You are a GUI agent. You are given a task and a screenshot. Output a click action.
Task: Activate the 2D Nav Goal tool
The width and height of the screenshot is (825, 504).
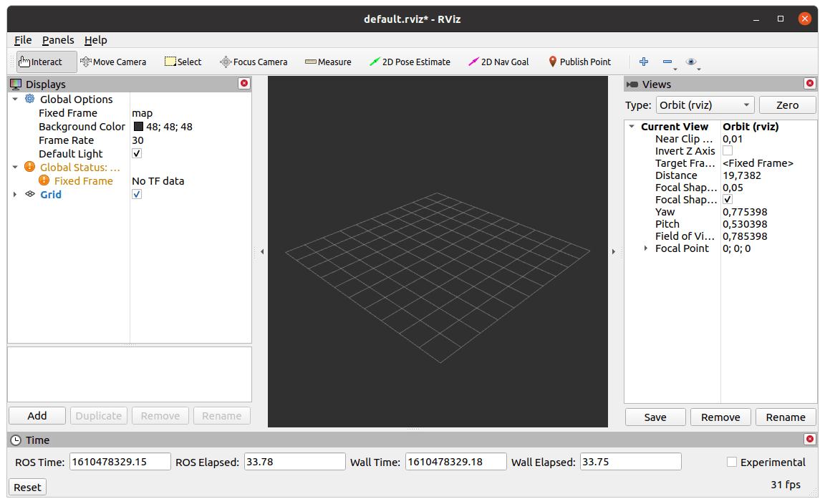click(x=498, y=62)
